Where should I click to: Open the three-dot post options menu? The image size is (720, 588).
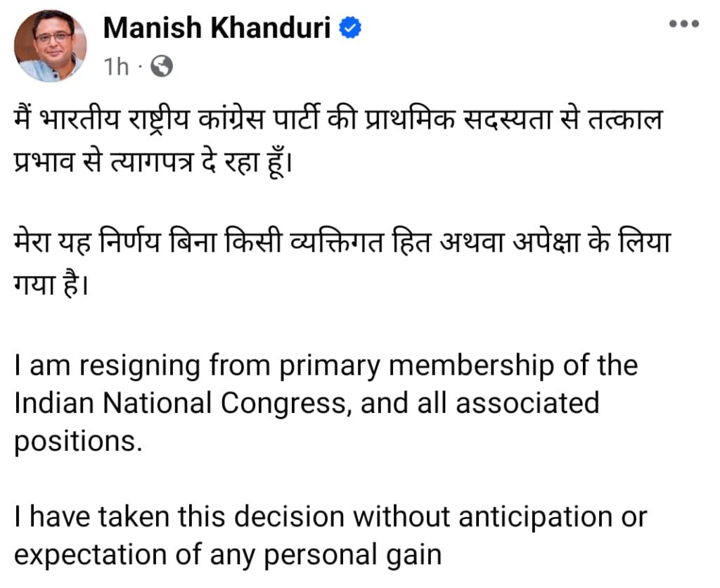tap(683, 23)
